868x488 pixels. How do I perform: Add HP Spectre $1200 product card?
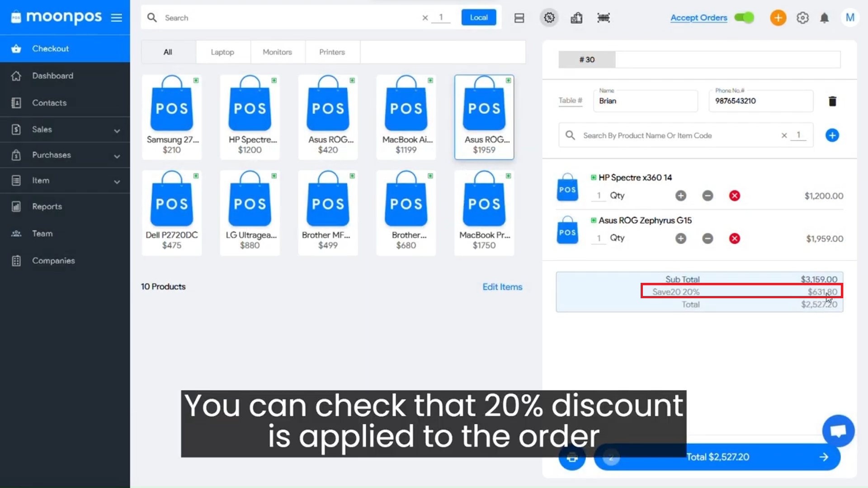[x=250, y=117]
